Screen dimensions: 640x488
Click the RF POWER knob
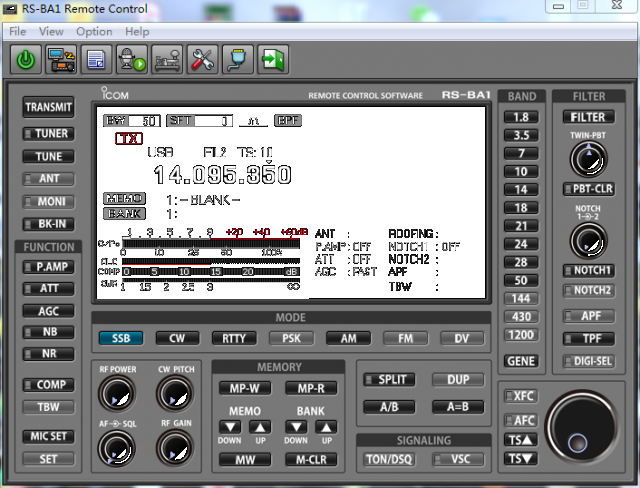117,394
